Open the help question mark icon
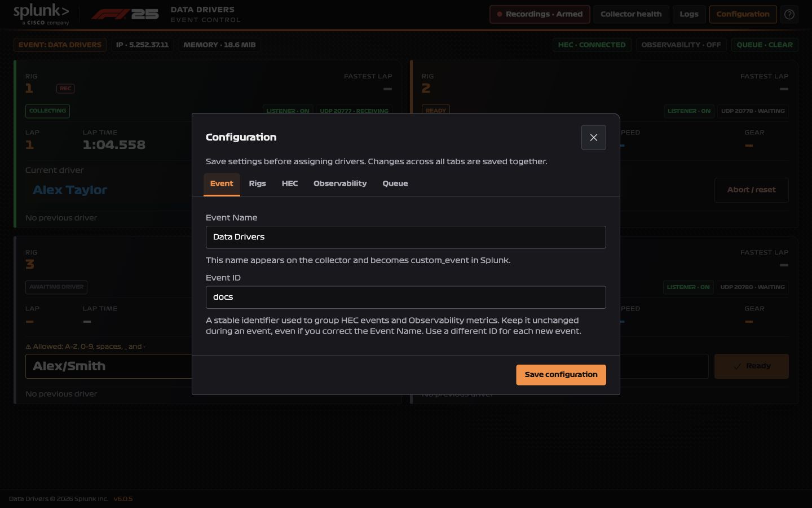The width and height of the screenshot is (812, 508). coord(789,14)
